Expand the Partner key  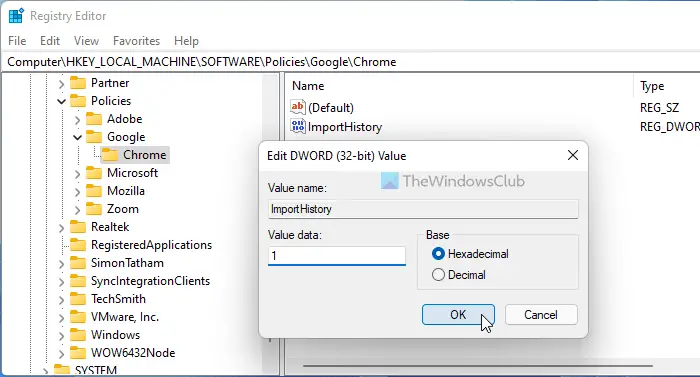(x=62, y=84)
